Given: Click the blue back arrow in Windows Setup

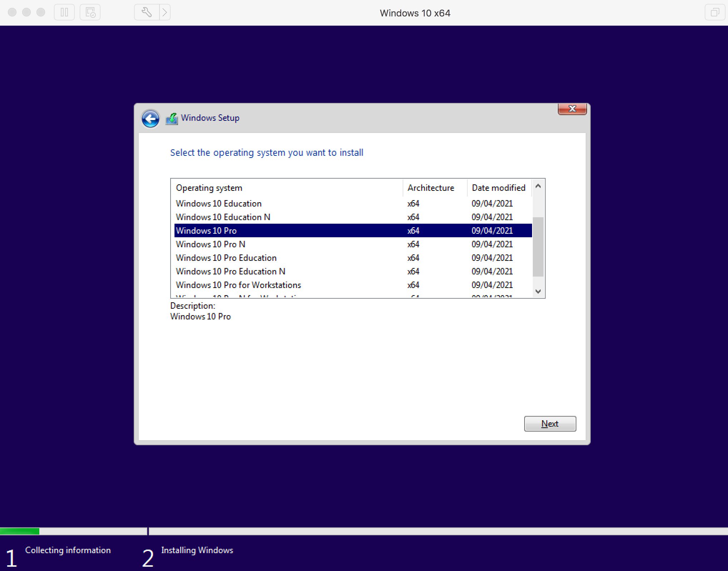Looking at the screenshot, I should click(x=150, y=119).
